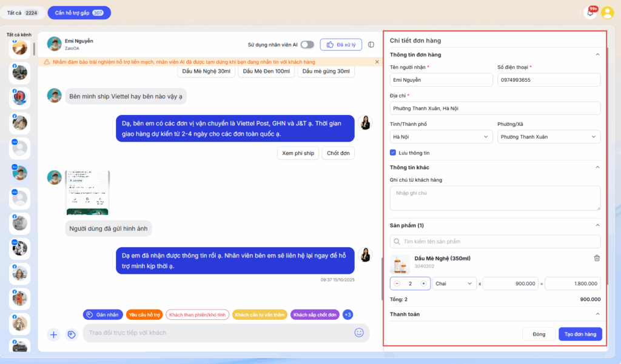Click the tag icon beside message input
621x364 pixels.
coord(71,334)
